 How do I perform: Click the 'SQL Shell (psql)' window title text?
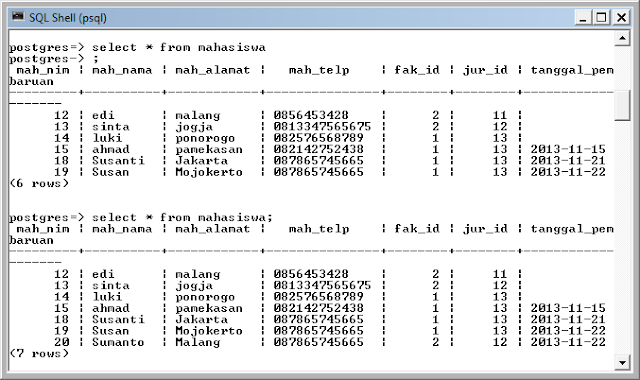(x=68, y=18)
